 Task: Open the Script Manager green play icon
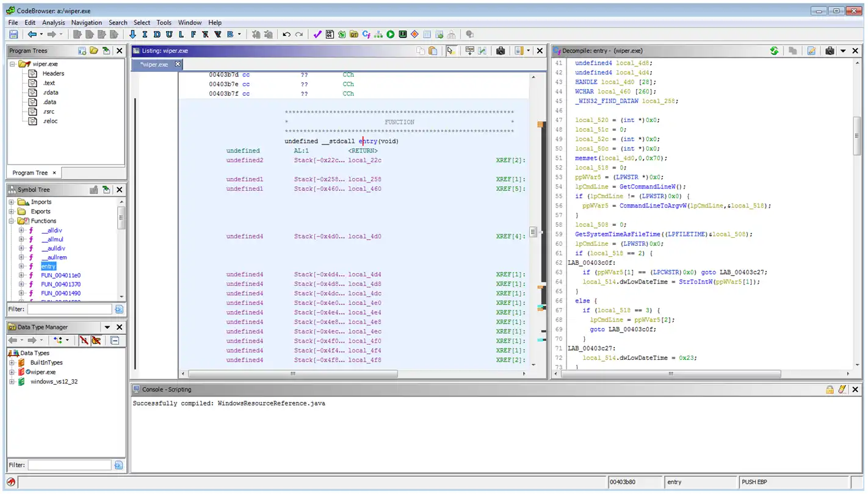click(391, 35)
